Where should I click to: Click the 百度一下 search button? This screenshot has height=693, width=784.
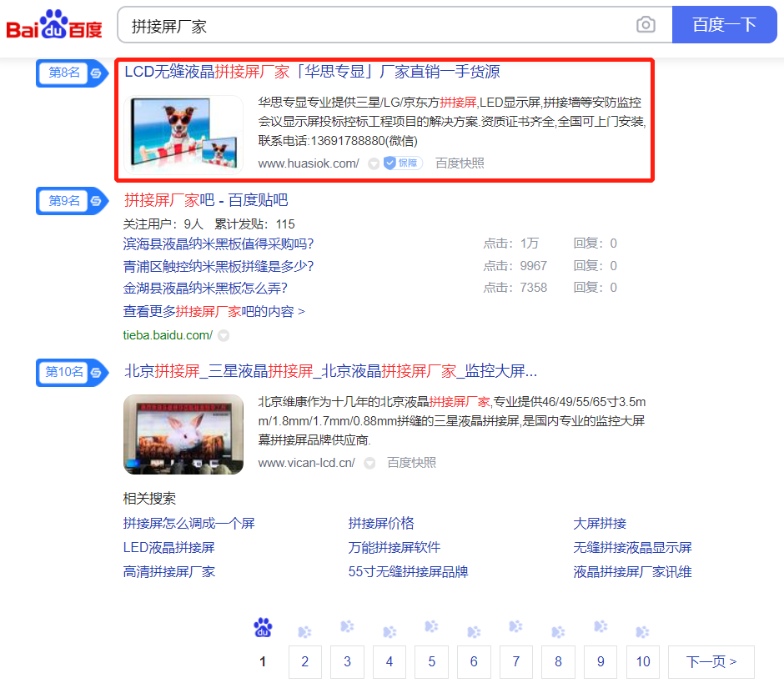click(725, 24)
